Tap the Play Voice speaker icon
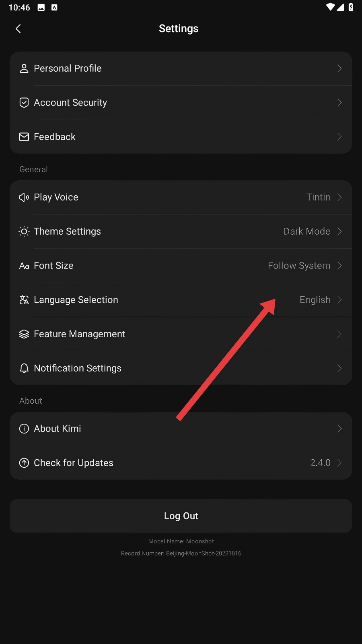The height and width of the screenshot is (644, 362). 24,197
